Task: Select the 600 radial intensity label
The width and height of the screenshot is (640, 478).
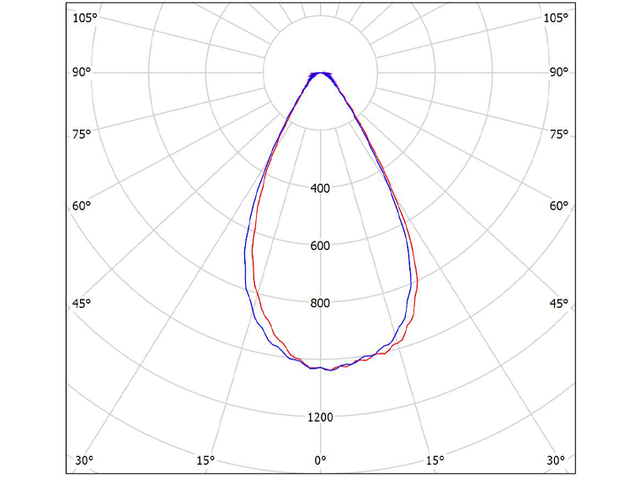Action: point(320,246)
